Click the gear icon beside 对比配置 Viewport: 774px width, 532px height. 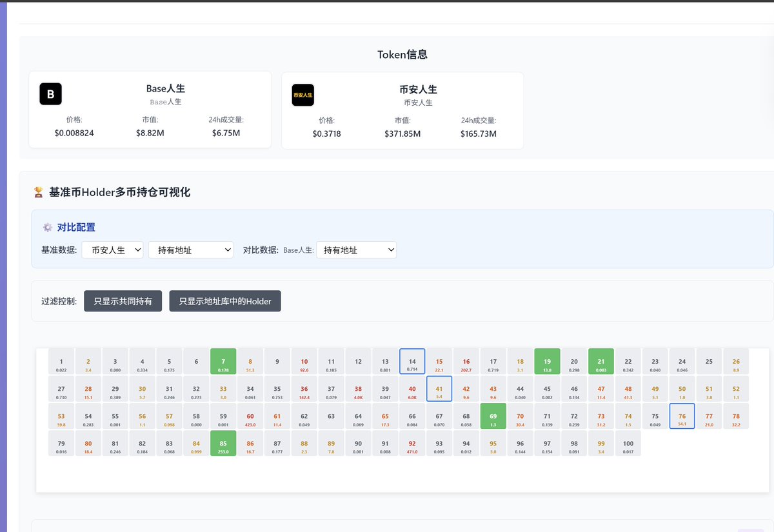[47, 227]
